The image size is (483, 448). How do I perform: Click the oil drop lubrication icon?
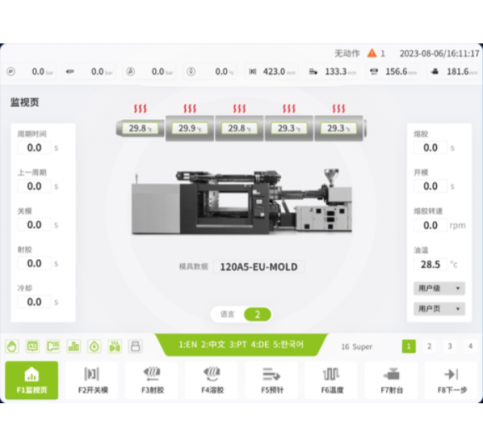pyautogui.click(x=94, y=346)
